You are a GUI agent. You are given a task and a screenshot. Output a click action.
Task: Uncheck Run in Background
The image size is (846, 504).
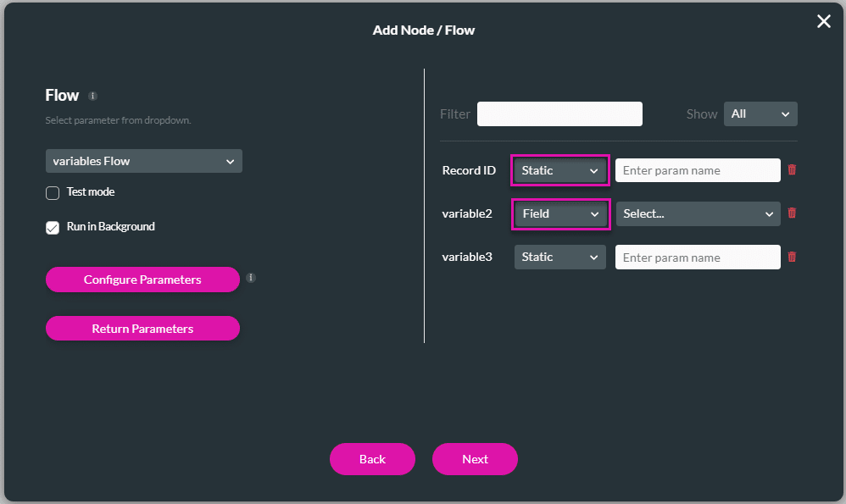(53, 228)
